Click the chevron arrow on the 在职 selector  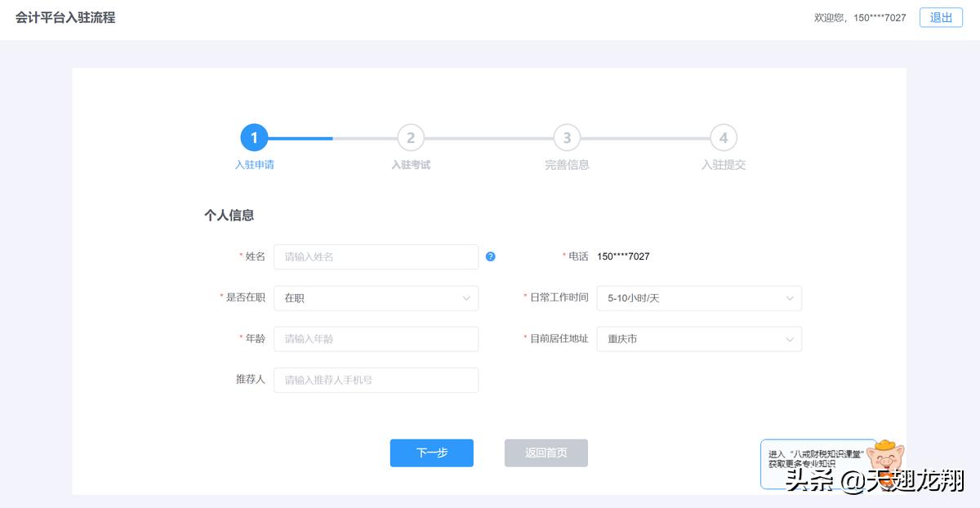[x=465, y=297]
